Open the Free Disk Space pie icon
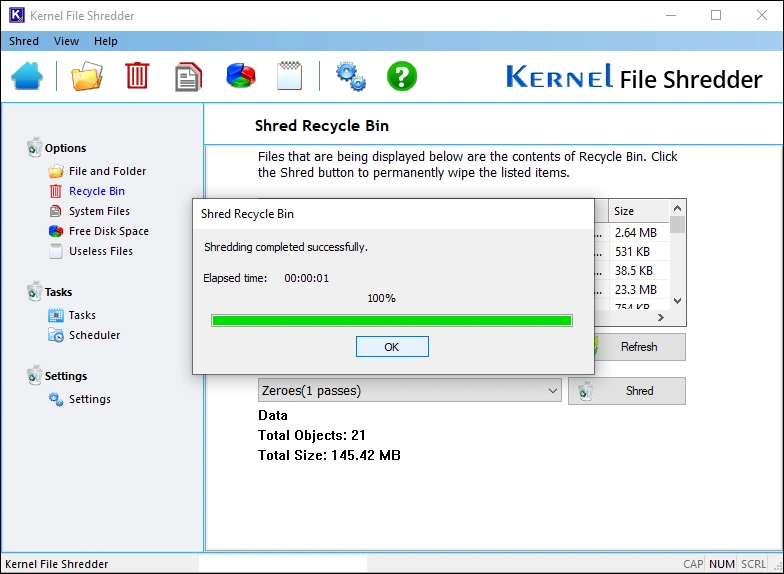This screenshot has height=574, width=784. (240, 76)
